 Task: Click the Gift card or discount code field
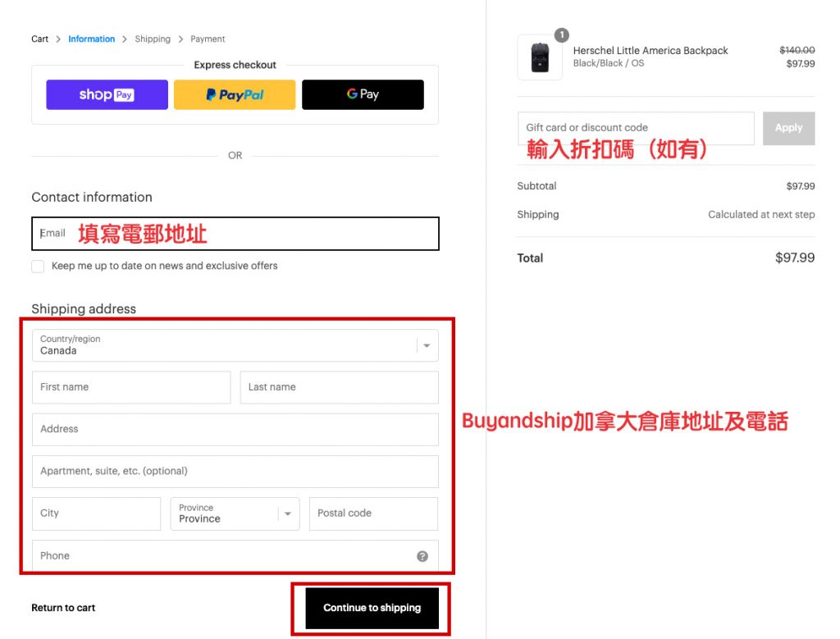pos(636,128)
